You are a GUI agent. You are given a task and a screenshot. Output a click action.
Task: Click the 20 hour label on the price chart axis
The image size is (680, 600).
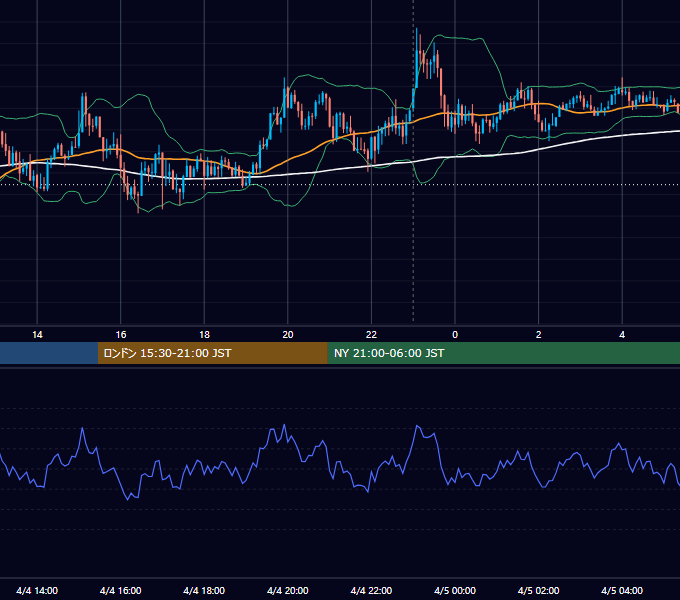288,335
